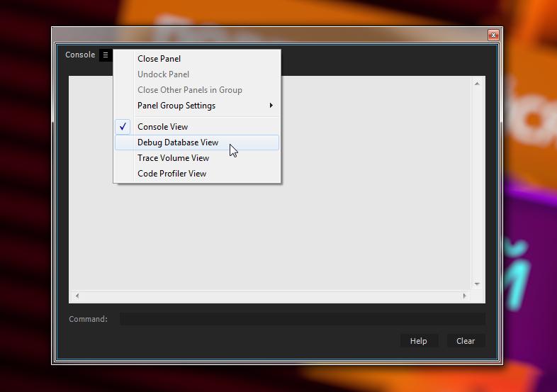557x392 pixels.
Task: Open the Console panel hamburger menu icon
Action: (106, 55)
